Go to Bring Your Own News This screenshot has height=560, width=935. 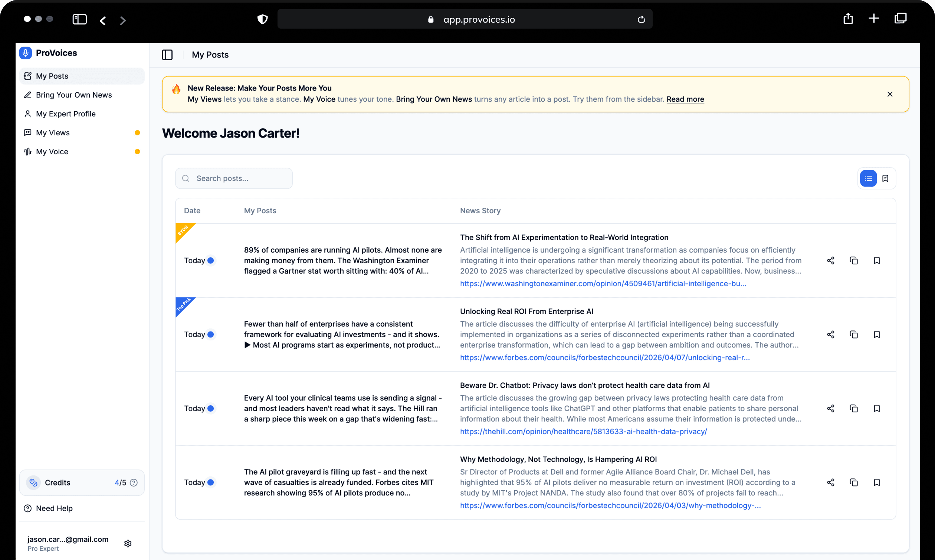pyautogui.click(x=73, y=95)
